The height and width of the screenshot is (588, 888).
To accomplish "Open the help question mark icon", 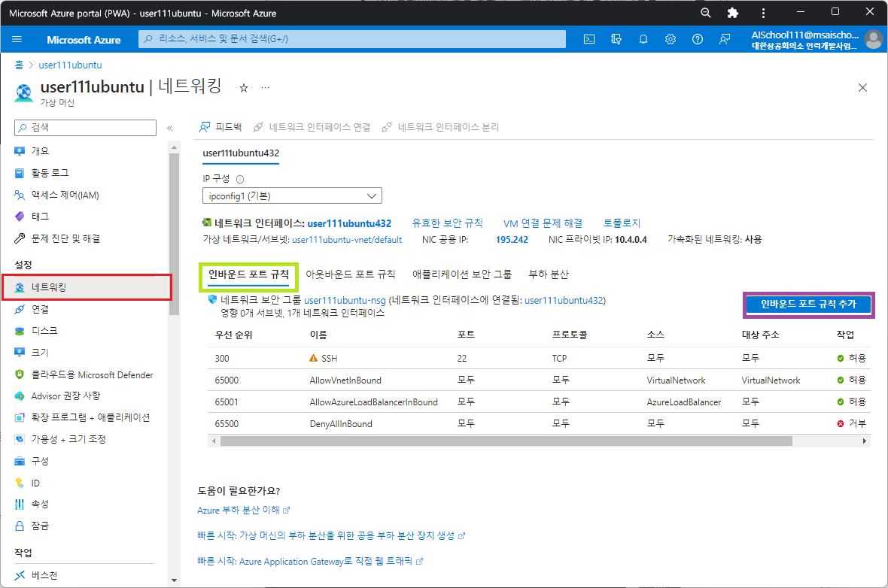I will coord(698,40).
